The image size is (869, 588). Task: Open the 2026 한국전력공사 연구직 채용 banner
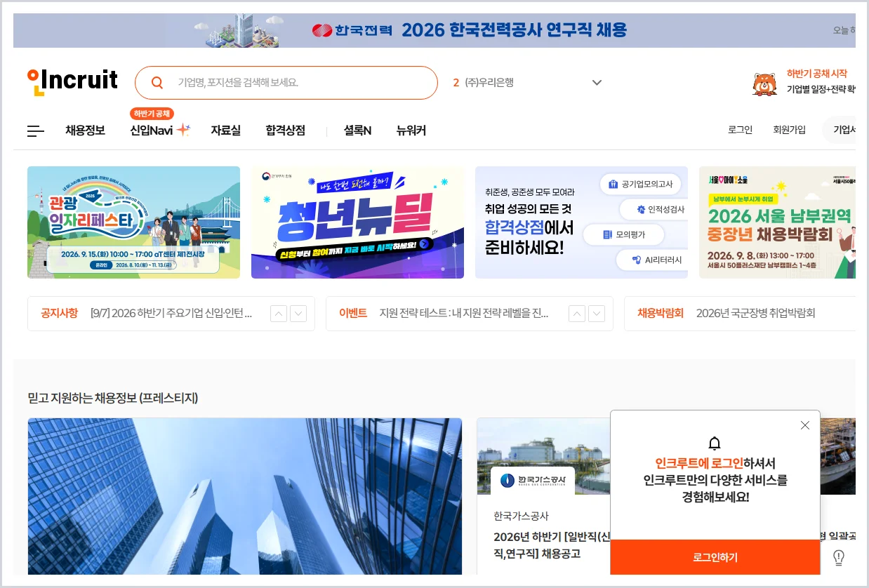point(434,30)
